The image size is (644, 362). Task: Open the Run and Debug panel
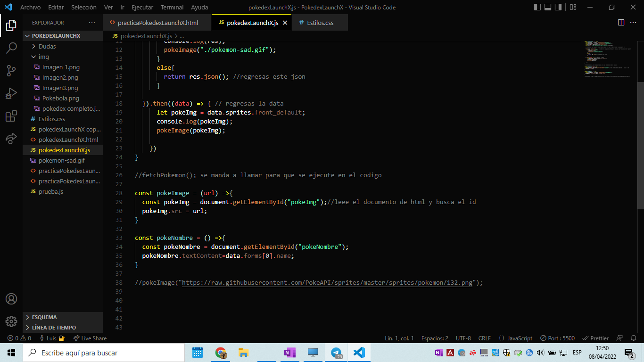pos(11,92)
